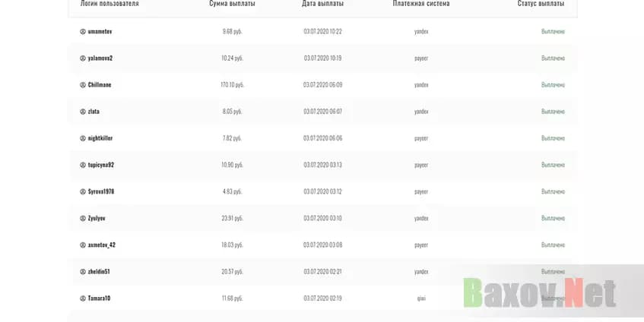Click the user icon beside nightkiller
Viewport: 644px width, 322px height.
pyautogui.click(x=83, y=138)
